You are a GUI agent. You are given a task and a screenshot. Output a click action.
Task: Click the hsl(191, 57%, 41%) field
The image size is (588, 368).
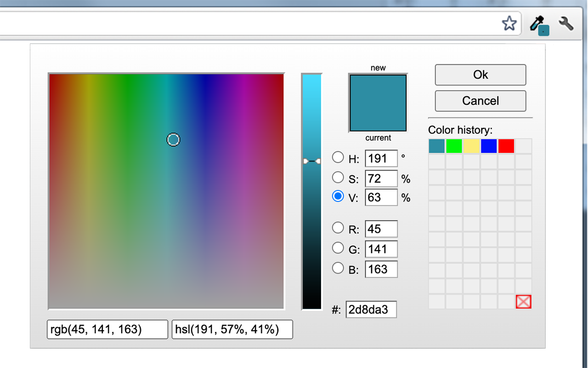[x=232, y=329]
